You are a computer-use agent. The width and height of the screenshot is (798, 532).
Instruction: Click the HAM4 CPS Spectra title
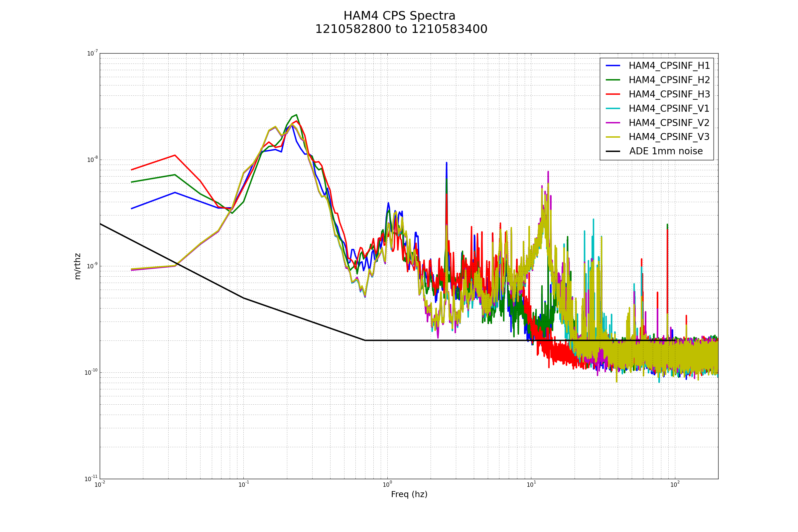click(x=399, y=16)
